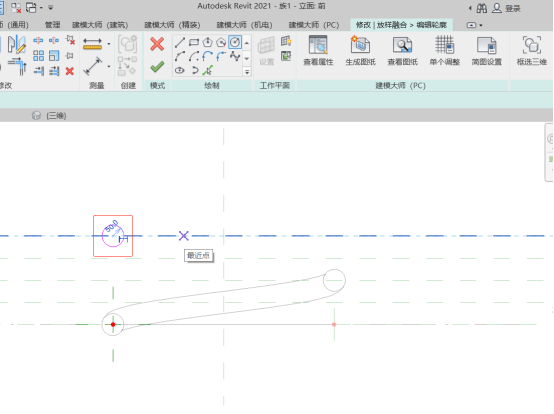Select the 修改 | 放样融合 > 编辑轮廓 tab
This screenshot has height=414, width=554.
(401, 25)
